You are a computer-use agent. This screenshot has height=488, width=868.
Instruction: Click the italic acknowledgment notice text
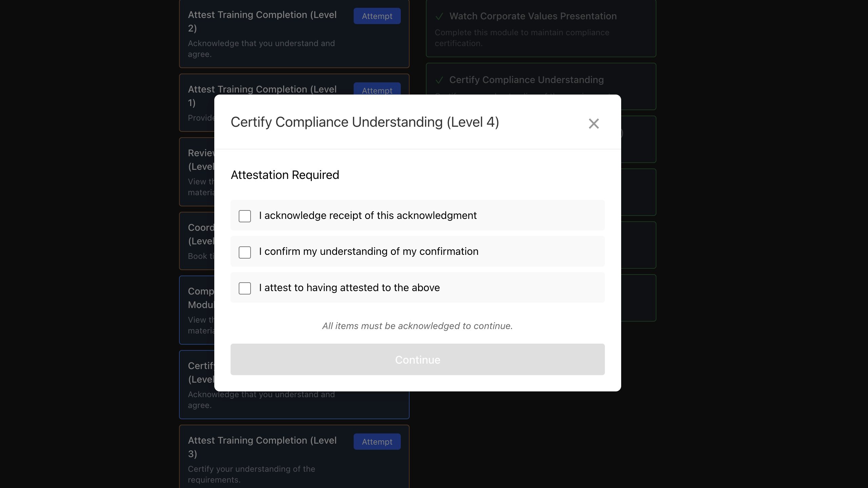pos(417,326)
